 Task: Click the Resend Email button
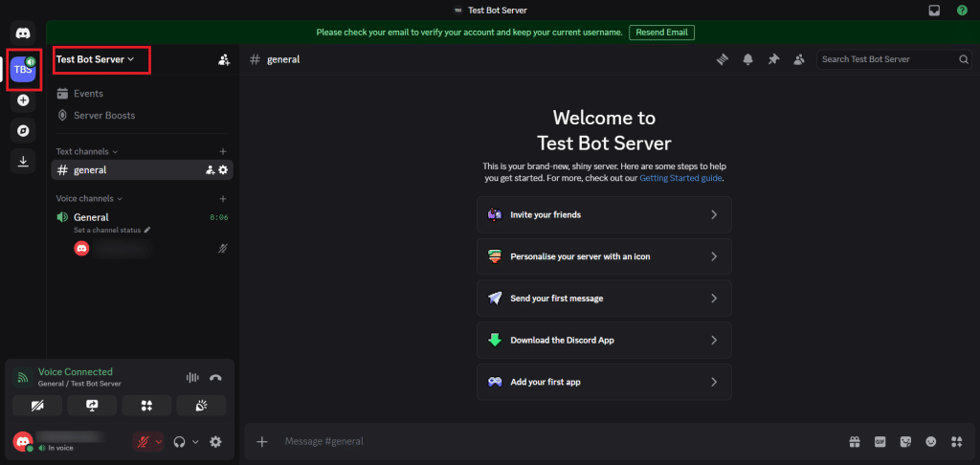click(x=661, y=33)
